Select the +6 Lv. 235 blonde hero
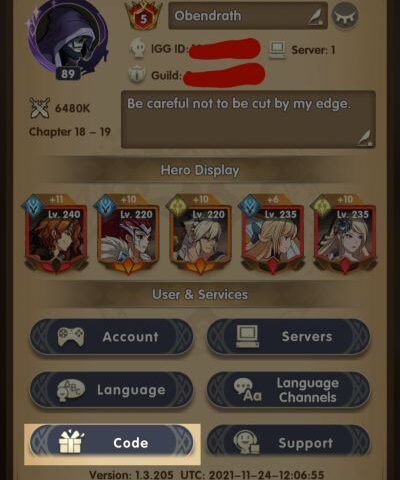The height and width of the screenshot is (480, 400). (272, 235)
